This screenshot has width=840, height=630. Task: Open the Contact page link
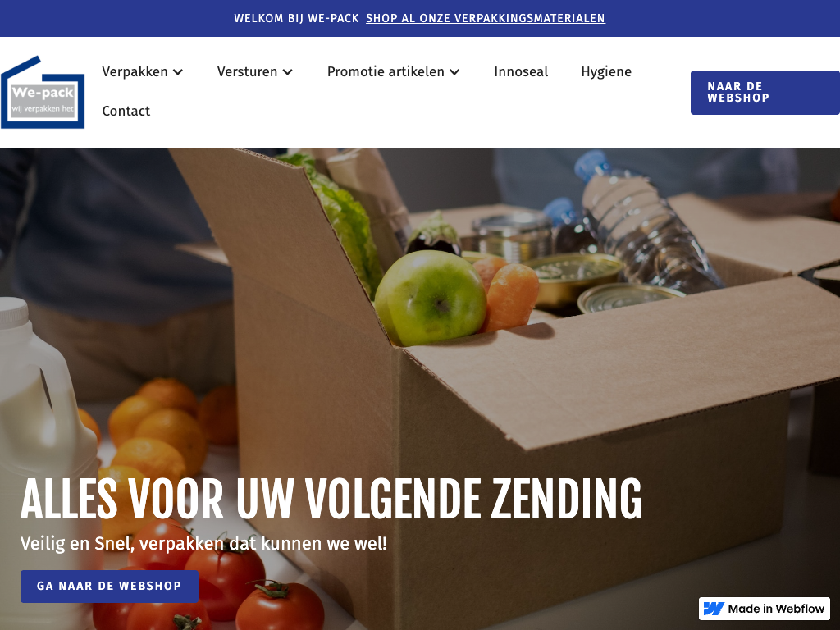tap(126, 111)
